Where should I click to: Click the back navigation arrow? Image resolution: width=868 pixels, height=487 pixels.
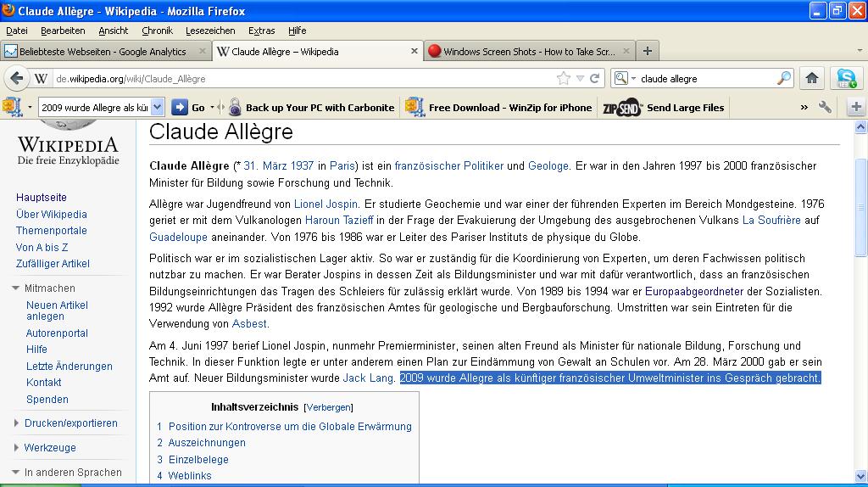[x=16, y=79]
